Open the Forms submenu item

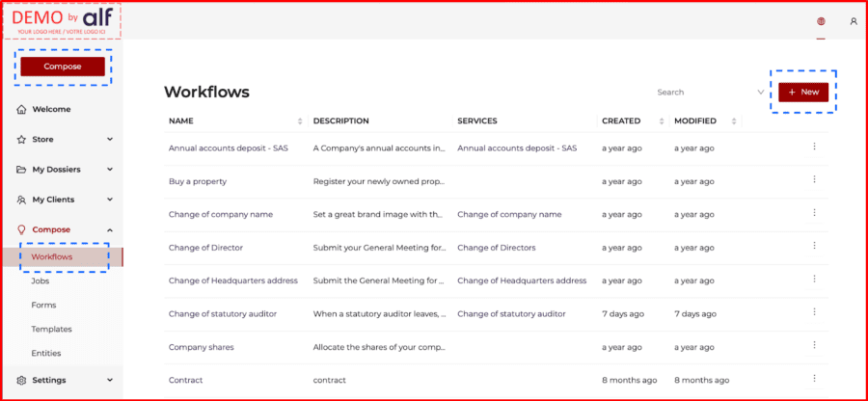tap(43, 306)
